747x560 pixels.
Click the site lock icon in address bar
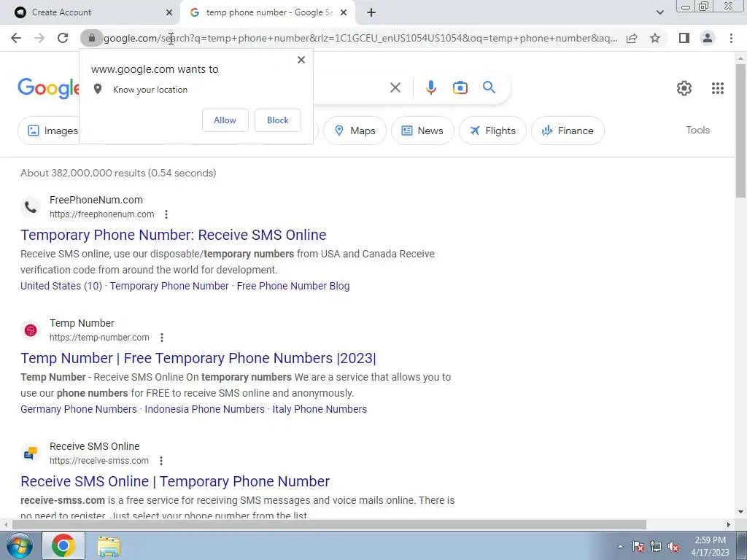pos(91,38)
